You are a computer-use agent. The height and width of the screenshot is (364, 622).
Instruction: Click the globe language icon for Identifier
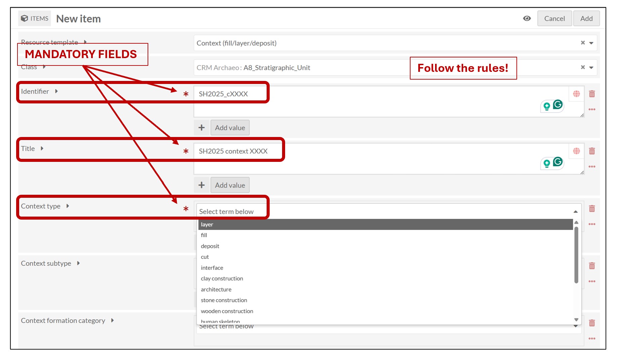[576, 94]
